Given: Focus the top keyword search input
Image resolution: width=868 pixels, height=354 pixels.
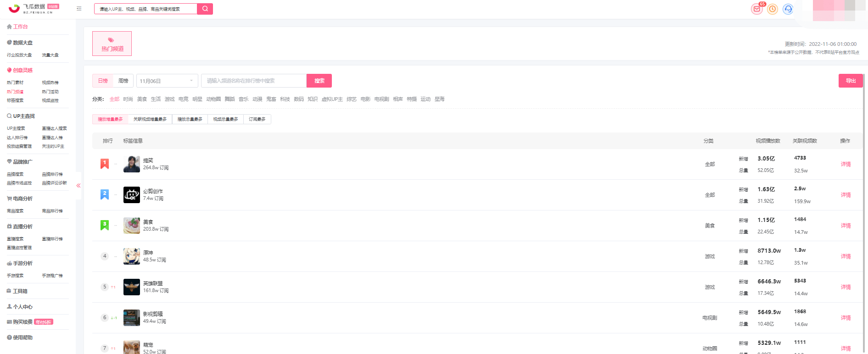Looking at the screenshot, I should coord(146,9).
